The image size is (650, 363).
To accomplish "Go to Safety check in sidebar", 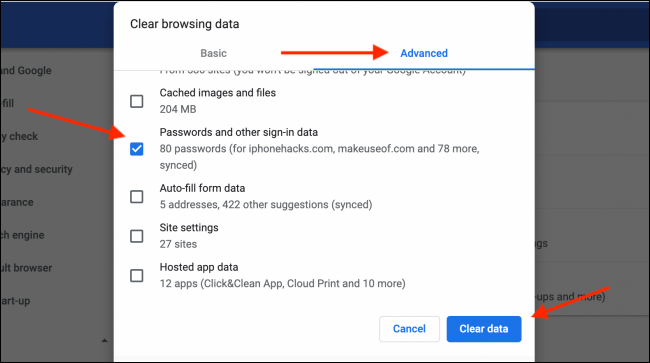I will tap(19, 136).
